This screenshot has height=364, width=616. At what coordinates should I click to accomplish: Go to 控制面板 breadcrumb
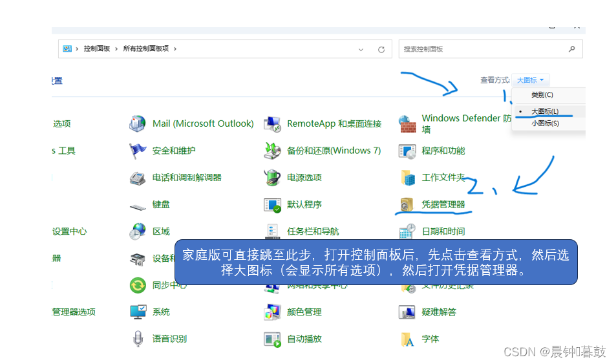pos(97,48)
